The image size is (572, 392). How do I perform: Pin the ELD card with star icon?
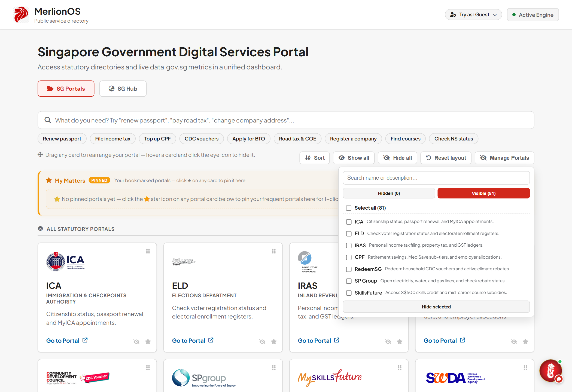point(274,341)
